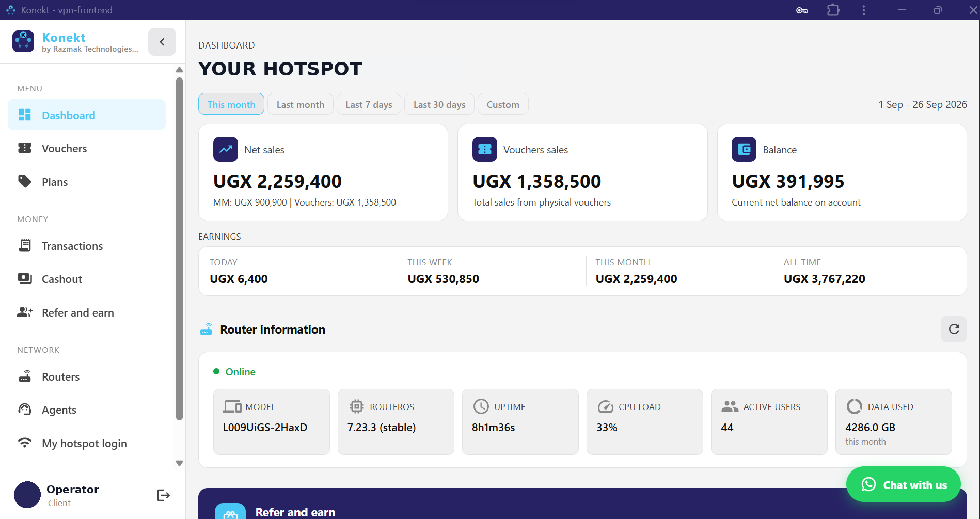
Task: Click the Cashout icon in sidebar
Action: tap(25, 279)
